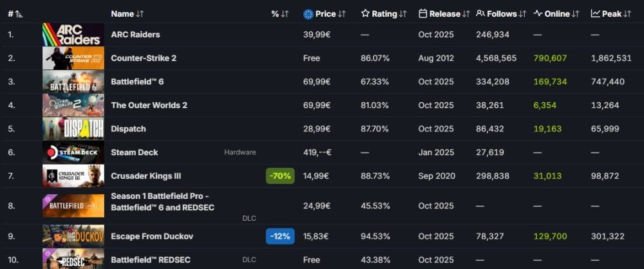Open the Escape From Duckov name link
The height and width of the screenshot is (269, 644).
tap(152, 236)
